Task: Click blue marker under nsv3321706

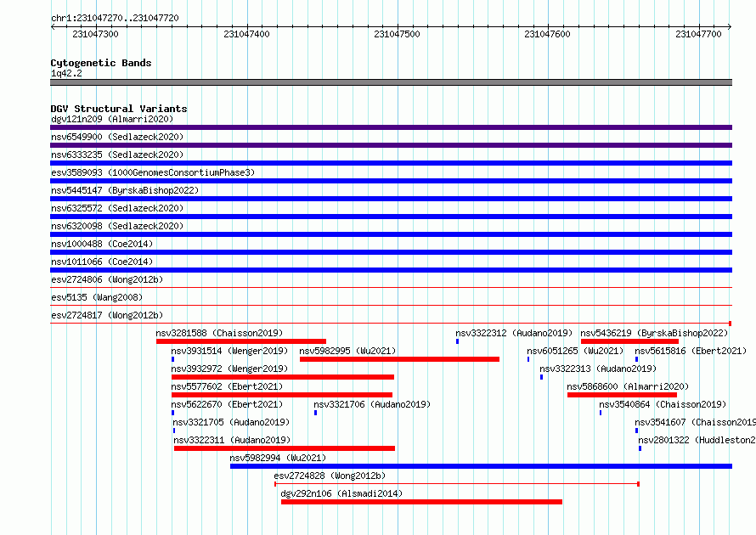Action: click(x=315, y=413)
